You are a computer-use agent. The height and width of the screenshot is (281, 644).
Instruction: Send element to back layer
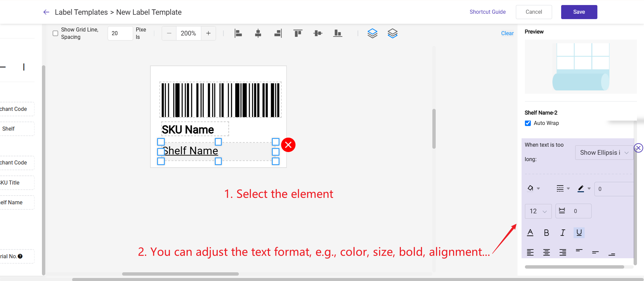pos(392,33)
